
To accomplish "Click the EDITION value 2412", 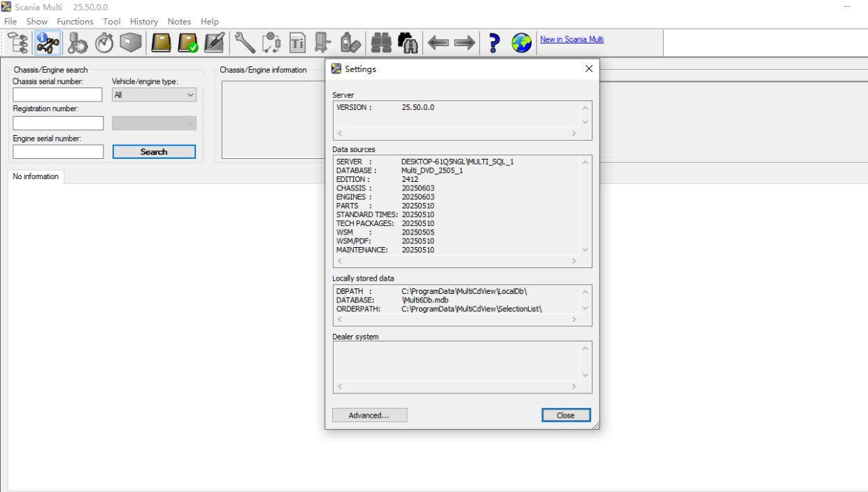I will tap(410, 179).
